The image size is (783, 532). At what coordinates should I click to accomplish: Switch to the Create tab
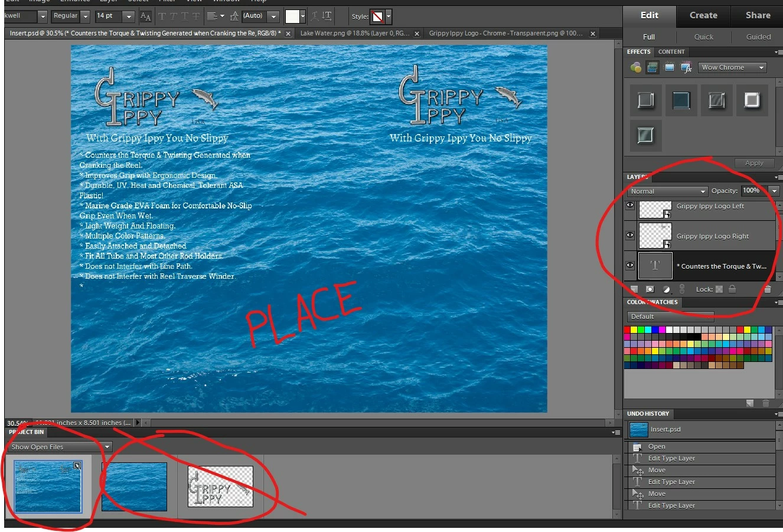click(703, 15)
